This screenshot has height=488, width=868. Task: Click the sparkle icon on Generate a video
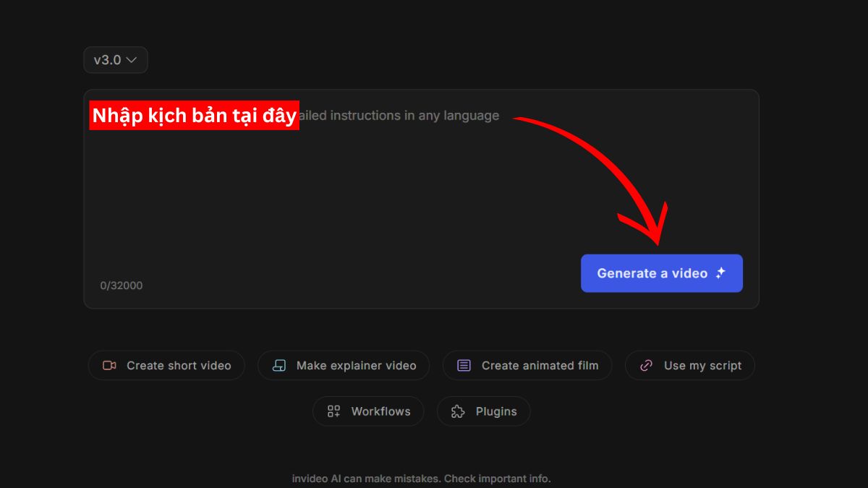720,273
